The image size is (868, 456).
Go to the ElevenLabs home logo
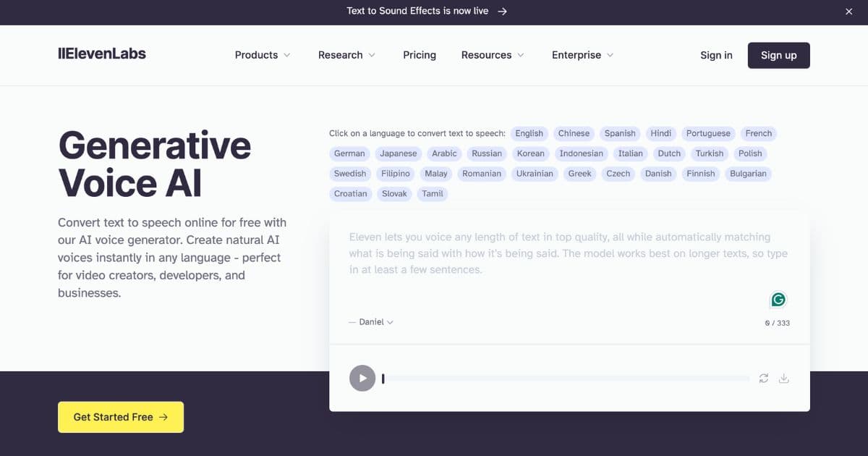[102, 54]
